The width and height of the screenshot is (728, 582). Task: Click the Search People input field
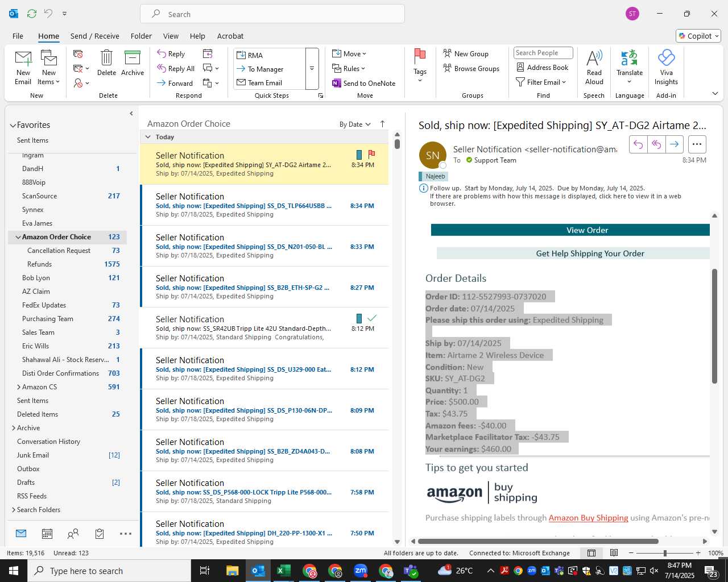[x=543, y=53]
